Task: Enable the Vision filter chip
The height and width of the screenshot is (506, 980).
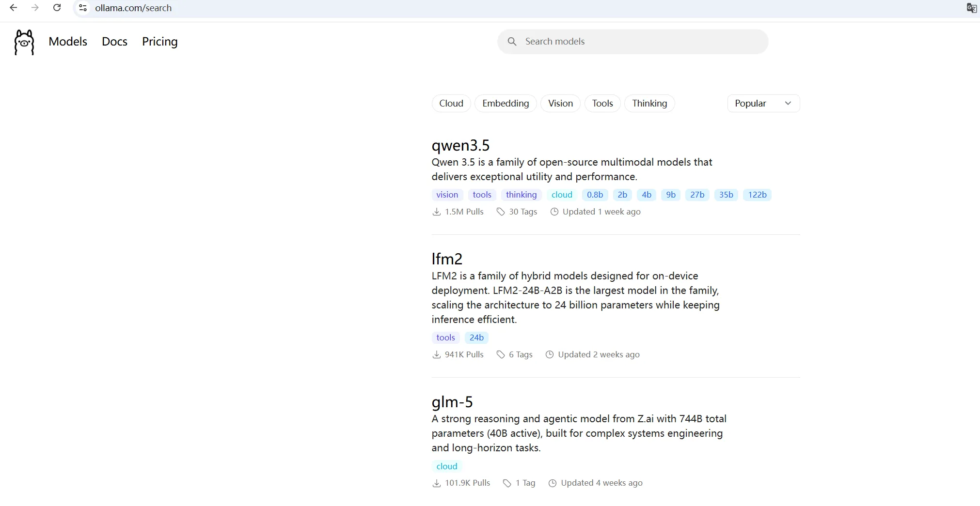Action: [x=560, y=103]
